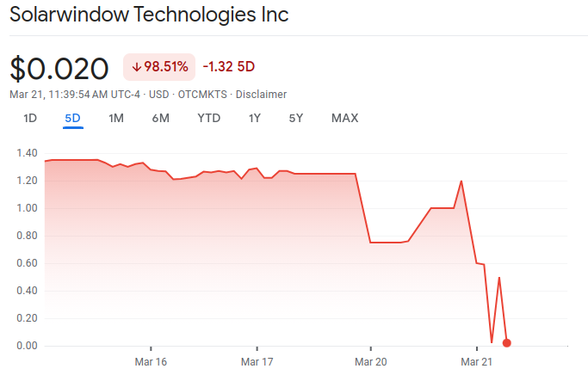
Task: Click the -1.32 5D change text
Action: tap(229, 67)
